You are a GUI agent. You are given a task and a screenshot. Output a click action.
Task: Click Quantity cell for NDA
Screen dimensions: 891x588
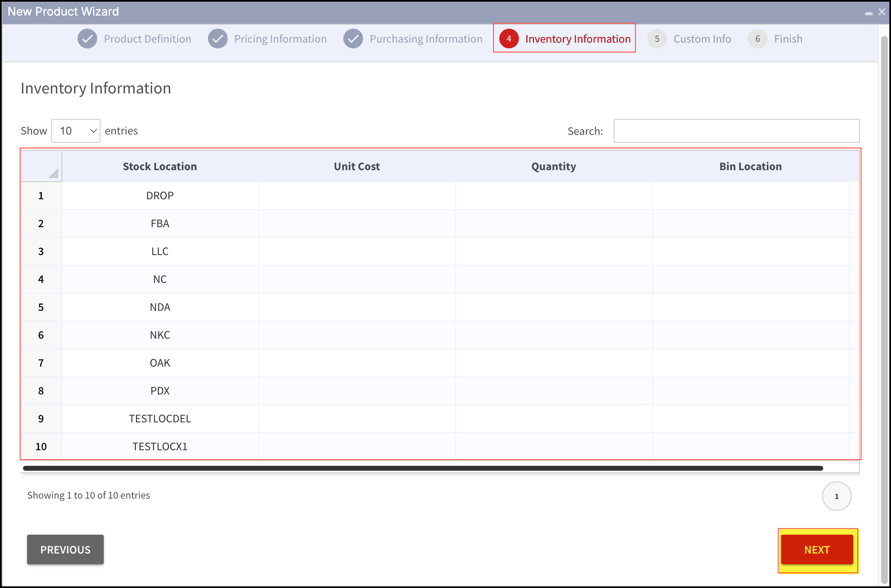(x=554, y=307)
